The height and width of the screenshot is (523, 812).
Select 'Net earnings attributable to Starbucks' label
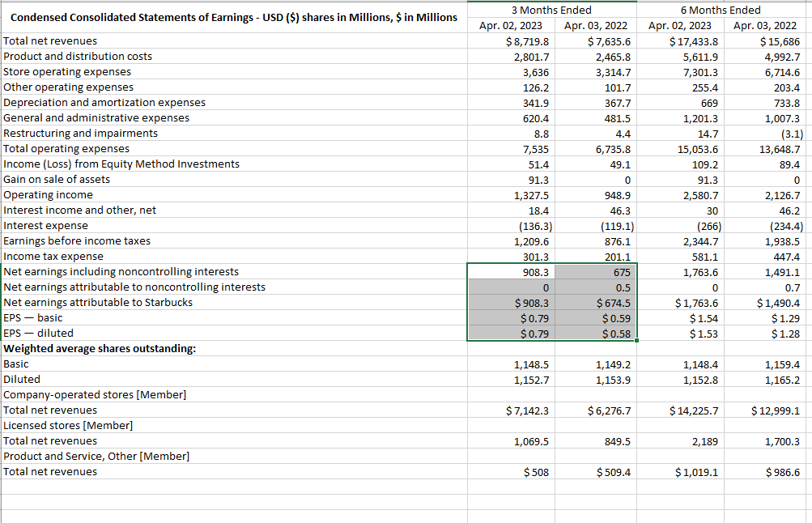click(98, 303)
